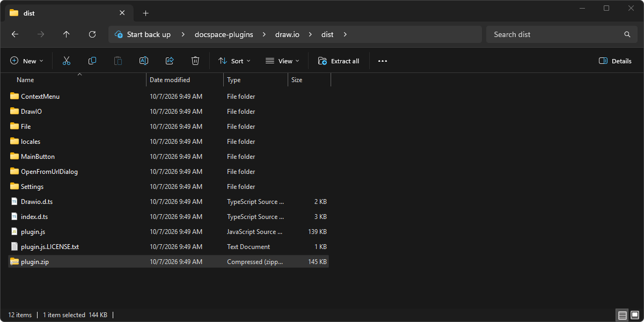Go forward with the right arrow
This screenshot has height=322, width=644.
pos(41,34)
